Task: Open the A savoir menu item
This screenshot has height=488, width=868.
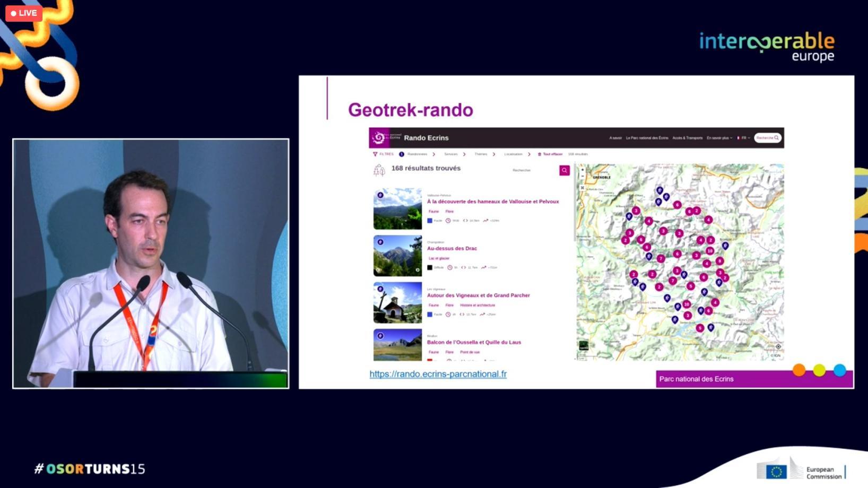Action: pos(615,138)
